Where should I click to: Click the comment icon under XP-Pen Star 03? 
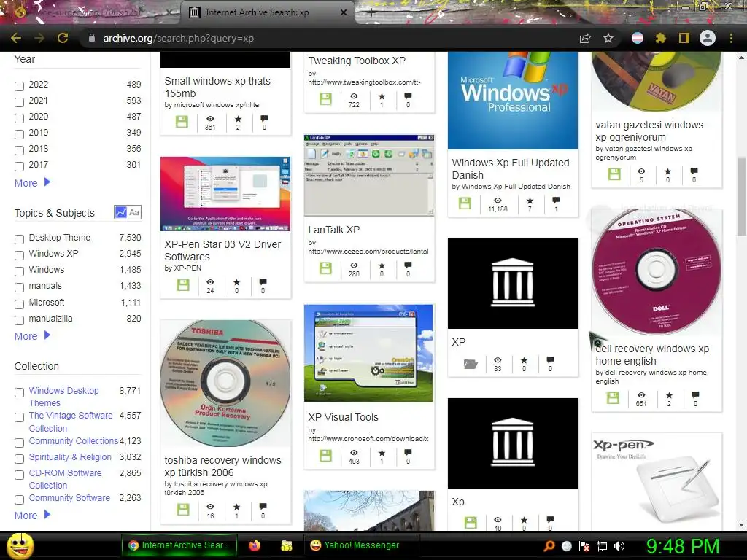263,281
